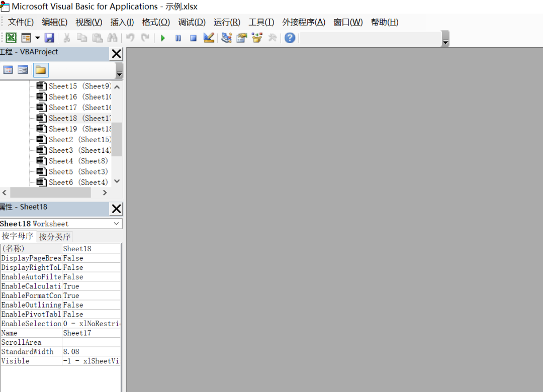Close the VBAProject explorer panel
Screen dimensions: 543x392
(x=116, y=54)
